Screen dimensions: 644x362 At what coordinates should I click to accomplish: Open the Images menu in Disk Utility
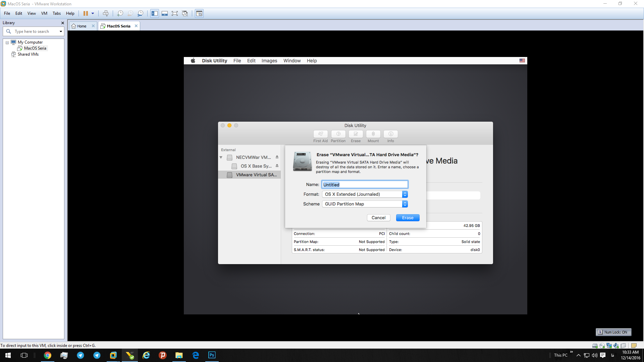pyautogui.click(x=269, y=61)
